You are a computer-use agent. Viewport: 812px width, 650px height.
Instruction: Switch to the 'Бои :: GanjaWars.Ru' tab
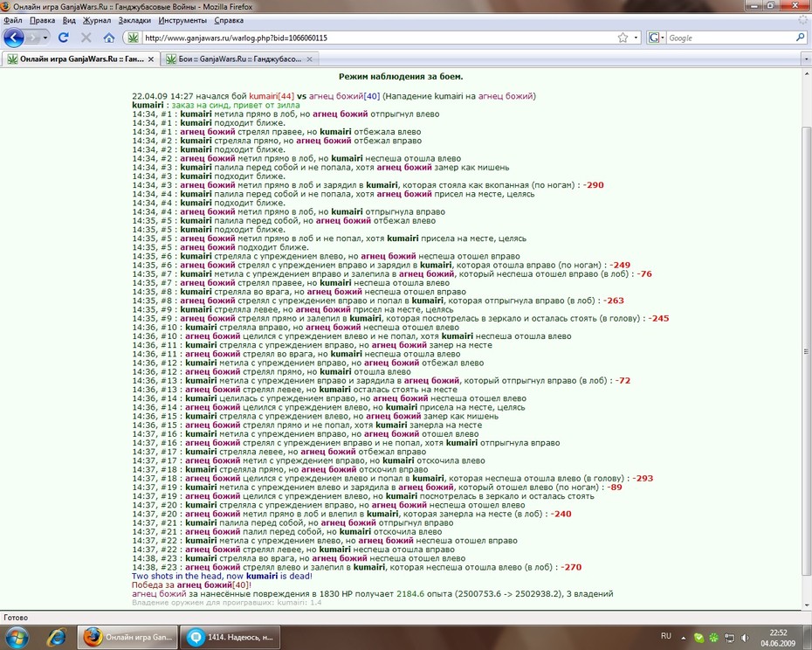(x=238, y=59)
